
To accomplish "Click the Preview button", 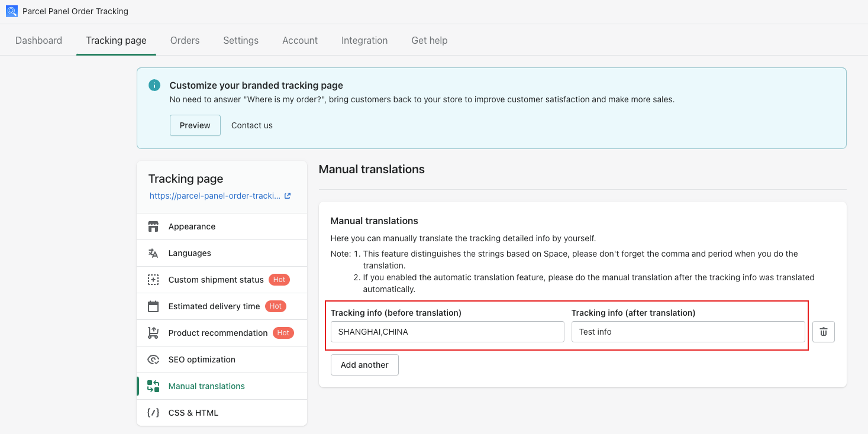I will [x=195, y=125].
